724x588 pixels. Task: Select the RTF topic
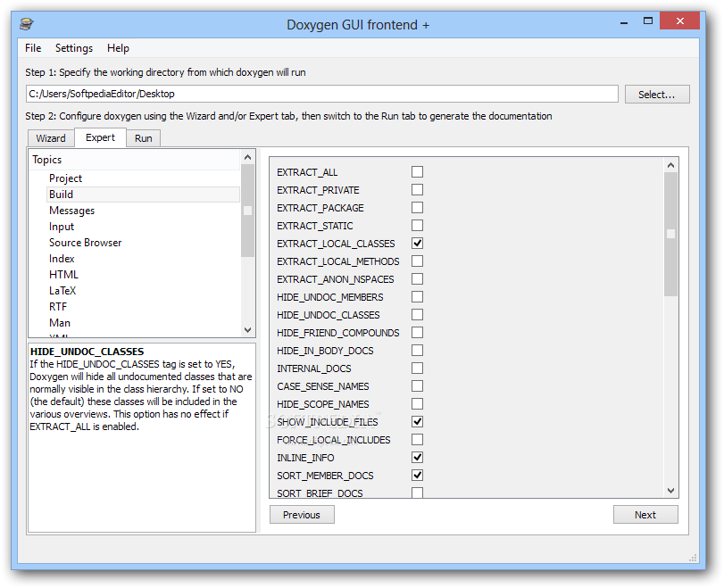pyautogui.click(x=58, y=307)
